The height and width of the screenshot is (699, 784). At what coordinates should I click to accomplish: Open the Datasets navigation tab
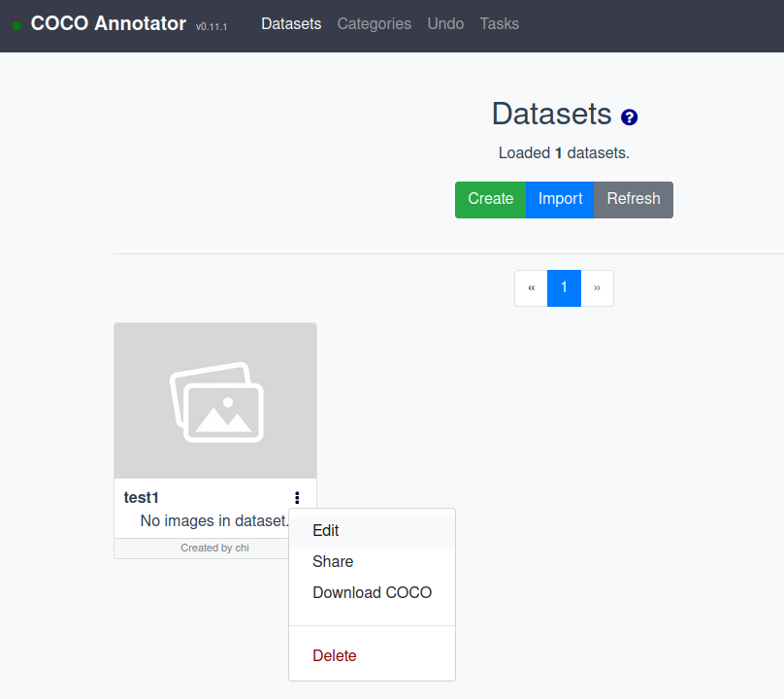coord(291,23)
